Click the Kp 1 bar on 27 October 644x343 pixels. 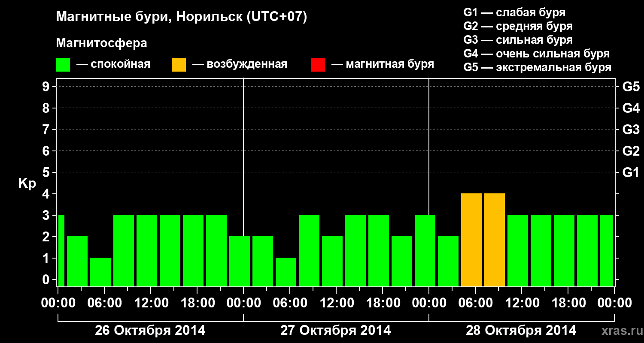point(286,272)
